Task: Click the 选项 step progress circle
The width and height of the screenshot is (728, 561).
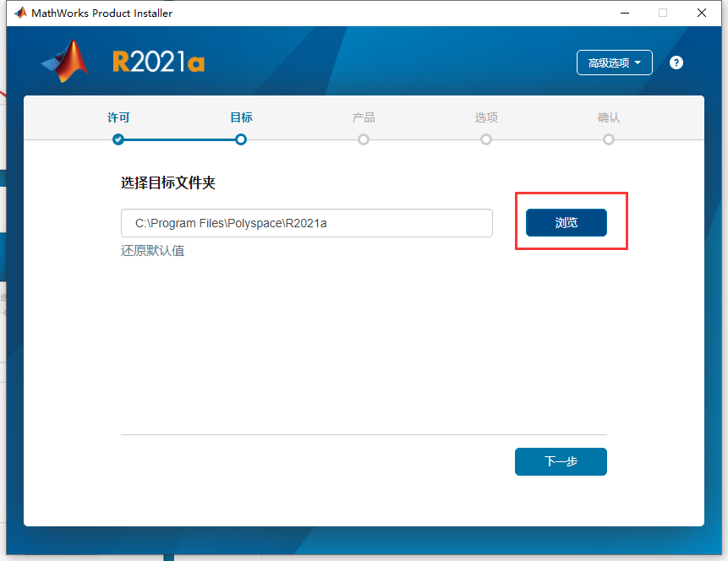Action: pyautogui.click(x=485, y=139)
